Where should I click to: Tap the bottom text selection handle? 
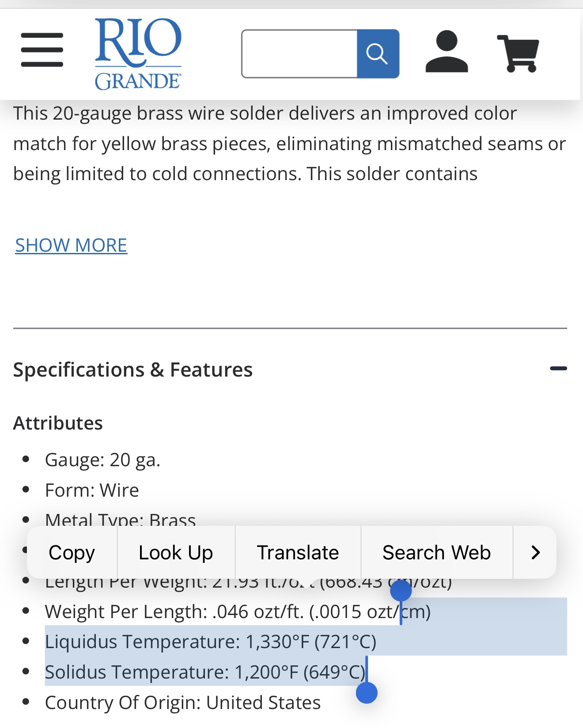click(367, 693)
